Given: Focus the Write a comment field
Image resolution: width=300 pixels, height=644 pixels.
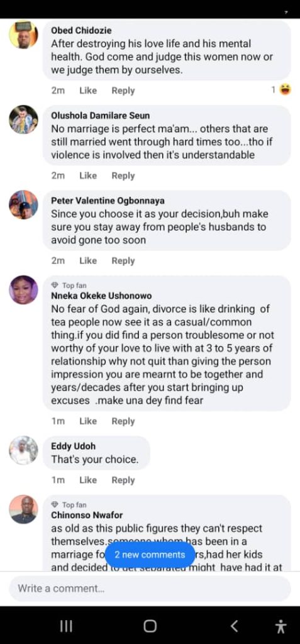Looking at the screenshot, I should pyautogui.click(x=150, y=588).
